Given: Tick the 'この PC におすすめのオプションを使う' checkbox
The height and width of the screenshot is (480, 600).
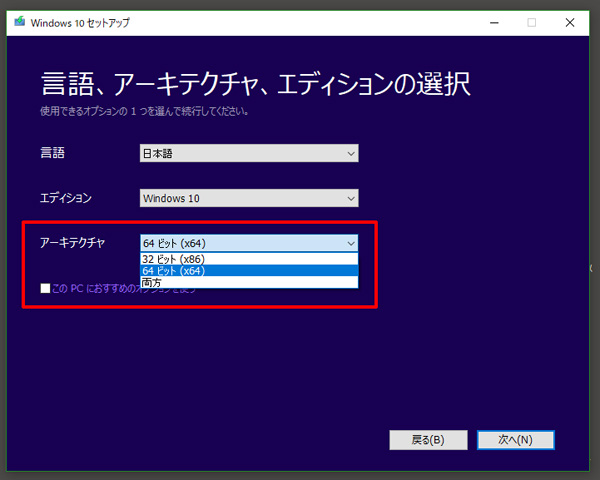Looking at the screenshot, I should [x=45, y=288].
